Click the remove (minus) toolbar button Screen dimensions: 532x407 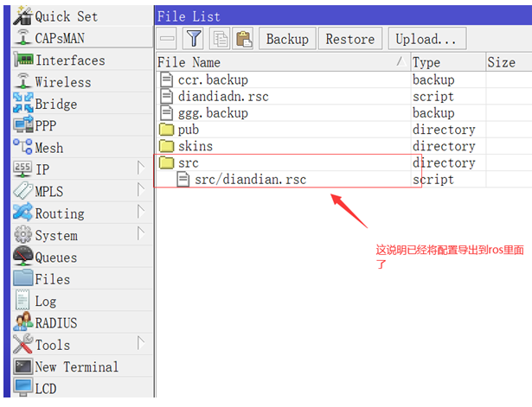tap(167, 39)
